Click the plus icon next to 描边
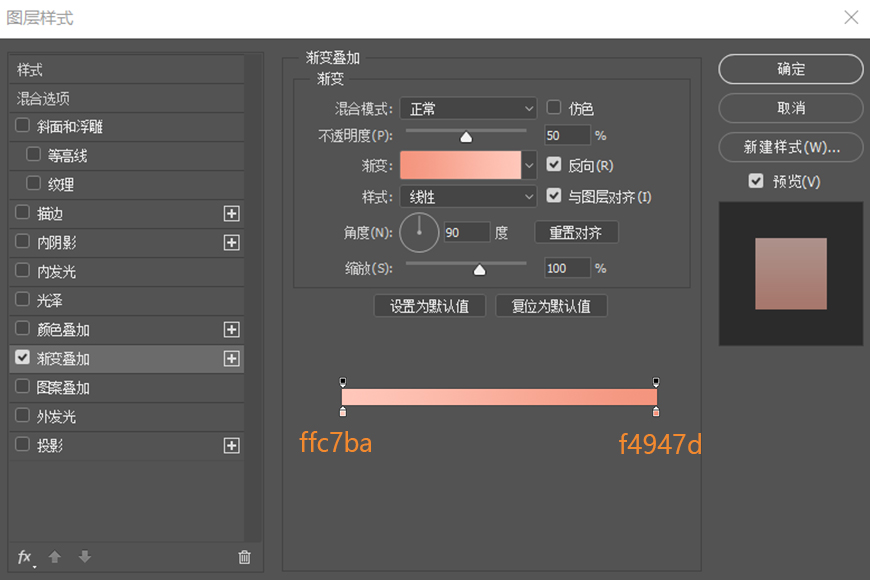 [231, 213]
